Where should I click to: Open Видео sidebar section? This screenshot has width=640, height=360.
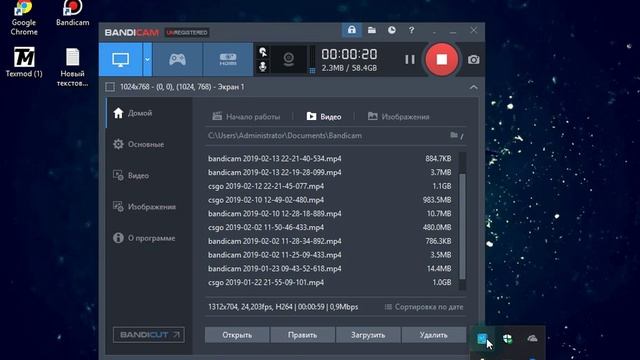(x=149, y=176)
